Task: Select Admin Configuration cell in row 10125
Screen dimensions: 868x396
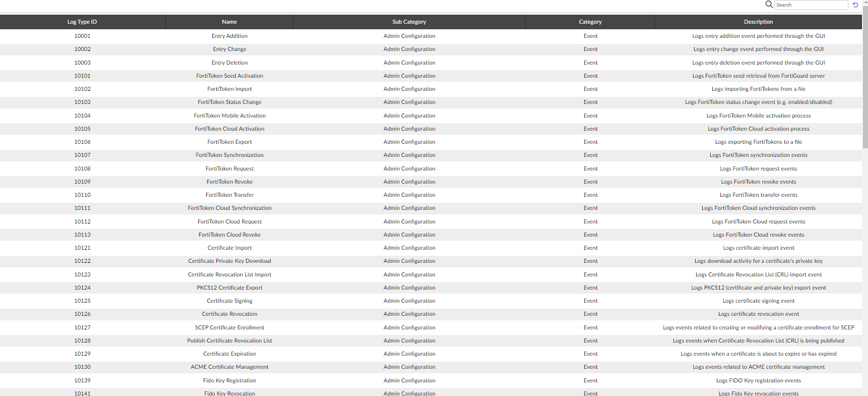Action: (x=409, y=301)
